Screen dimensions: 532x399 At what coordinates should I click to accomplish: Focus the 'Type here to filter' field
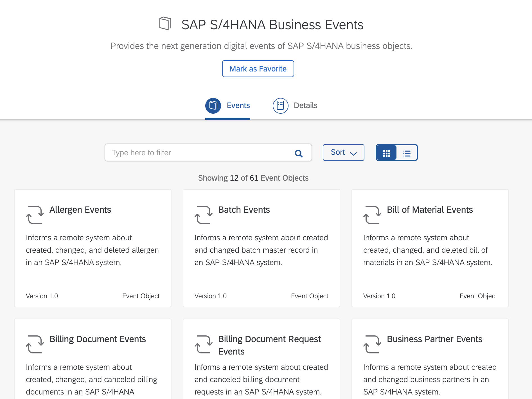pos(208,153)
